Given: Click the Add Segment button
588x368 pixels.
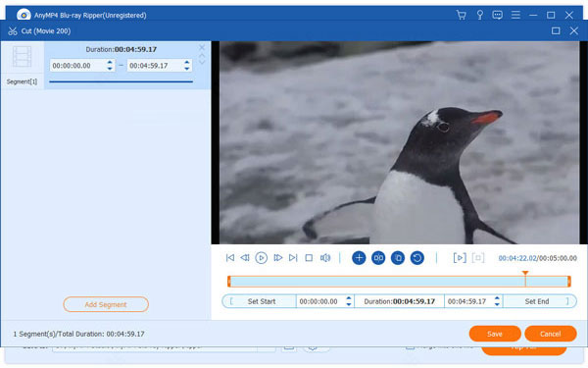Looking at the screenshot, I should point(106,304).
